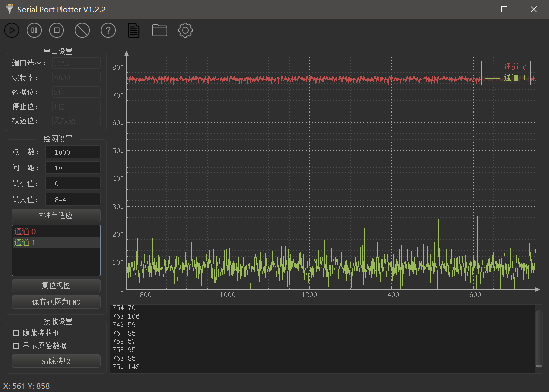Pause the serial data plotting
Viewport: 549px width, 392px height.
click(x=34, y=30)
